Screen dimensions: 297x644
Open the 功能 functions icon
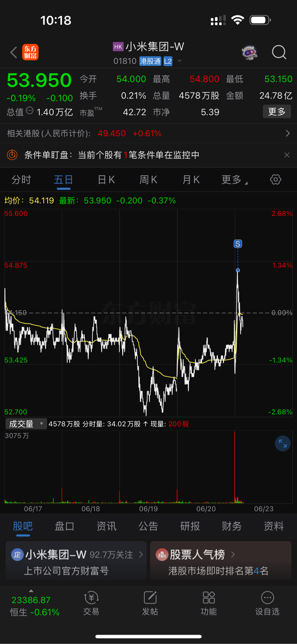tap(209, 598)
